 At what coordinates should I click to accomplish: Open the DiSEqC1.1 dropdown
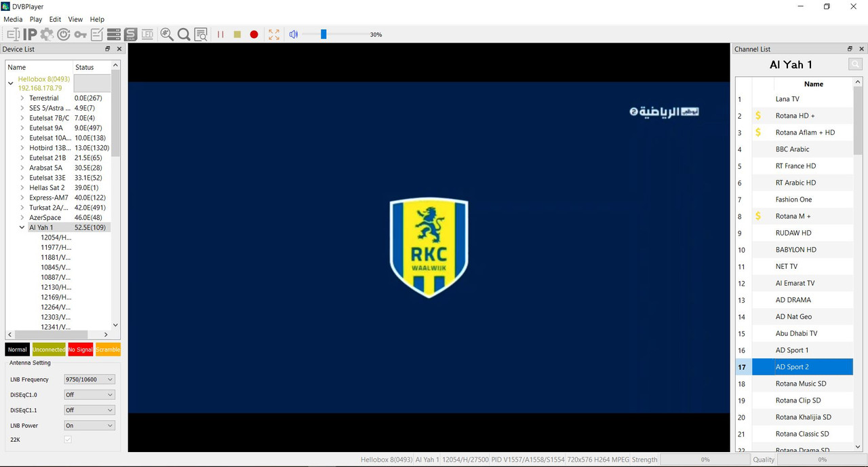pos(89,410)
